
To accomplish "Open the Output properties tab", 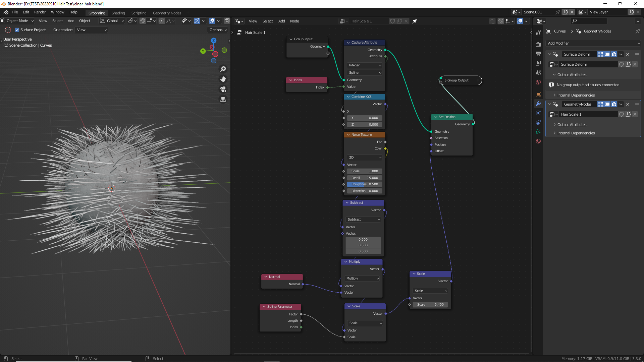I will pyautogui.click(x=538, y=54).
